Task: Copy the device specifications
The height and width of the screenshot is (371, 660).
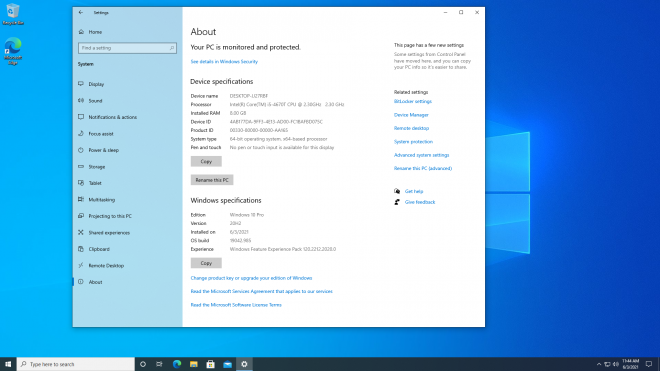Action: tap(206, 161)
